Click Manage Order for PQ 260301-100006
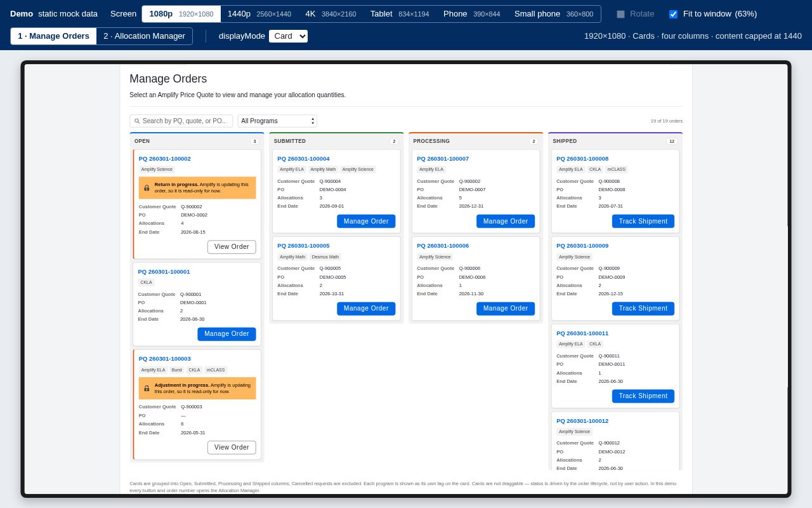 506,309
